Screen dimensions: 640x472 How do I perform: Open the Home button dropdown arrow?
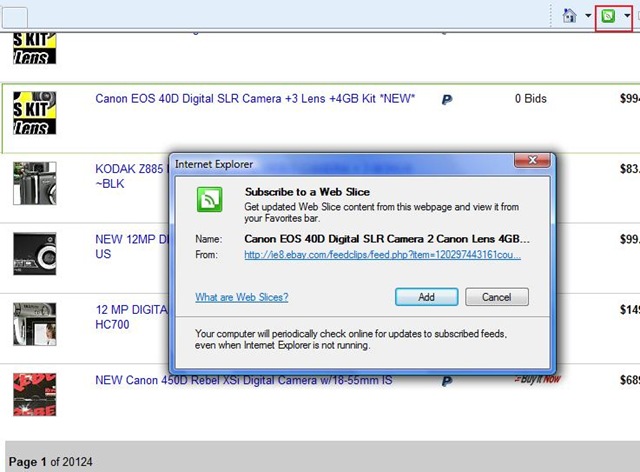point(588,16)
